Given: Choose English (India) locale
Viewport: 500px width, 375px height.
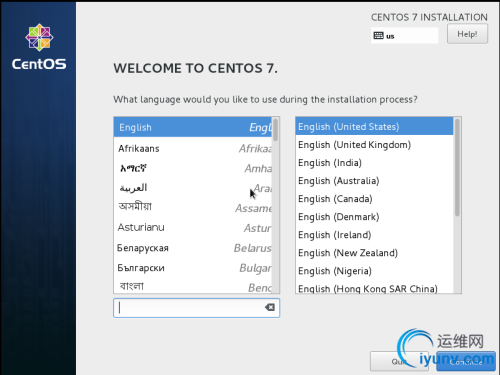Looking at the screenshot, I should point(374,163).
